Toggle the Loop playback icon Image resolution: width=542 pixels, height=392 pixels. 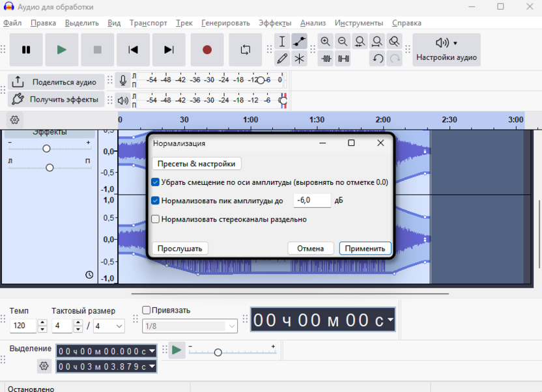pos(246,49)
